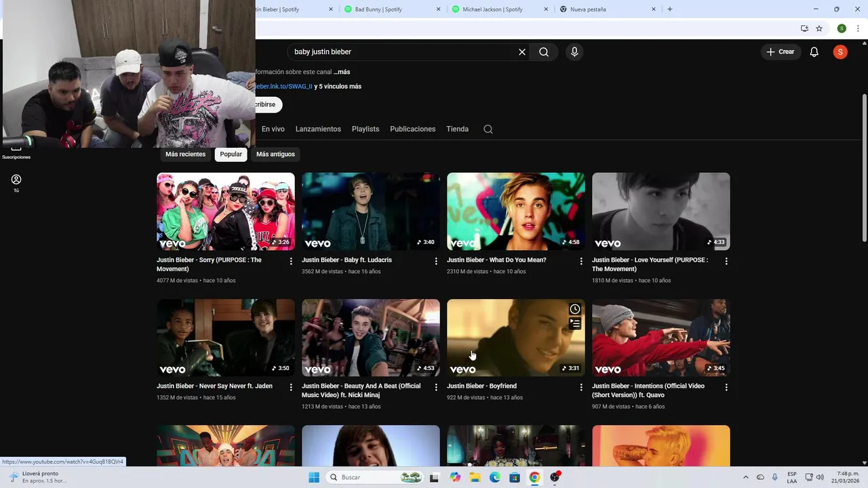Click the Crear button

(x=781, y=52)
